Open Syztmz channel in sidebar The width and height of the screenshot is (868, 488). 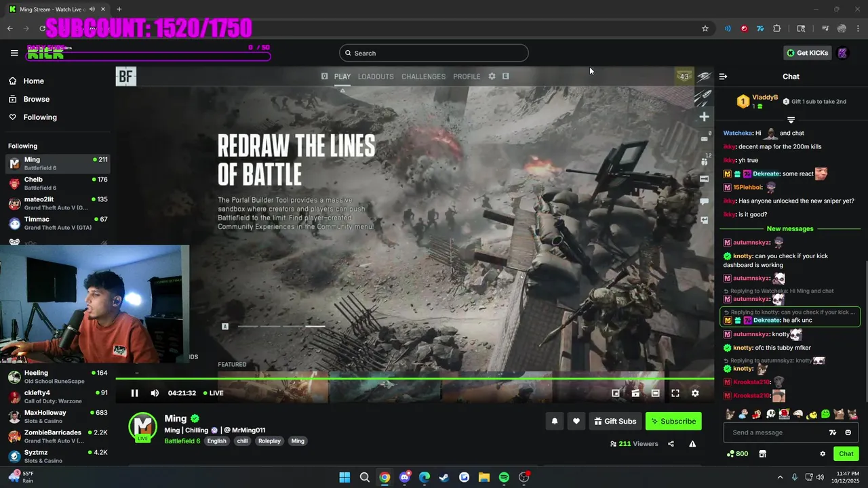tap(58, 456)
